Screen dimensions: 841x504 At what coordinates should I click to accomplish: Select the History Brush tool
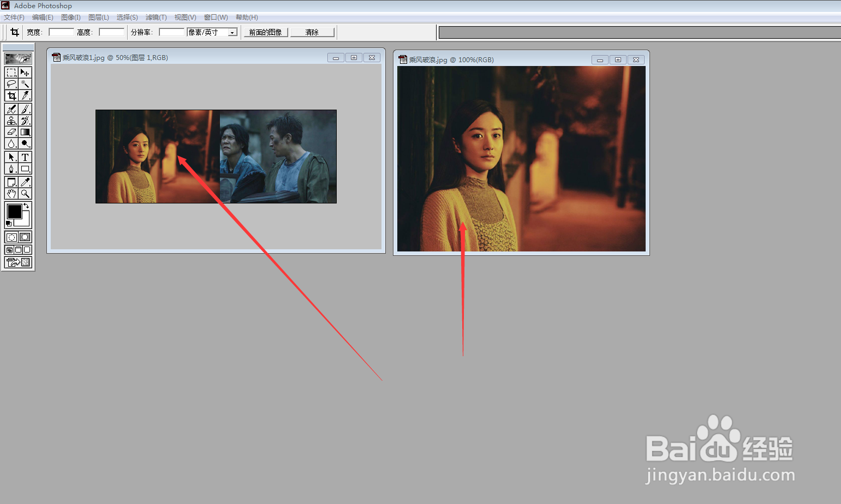click(x=25, y=121)
